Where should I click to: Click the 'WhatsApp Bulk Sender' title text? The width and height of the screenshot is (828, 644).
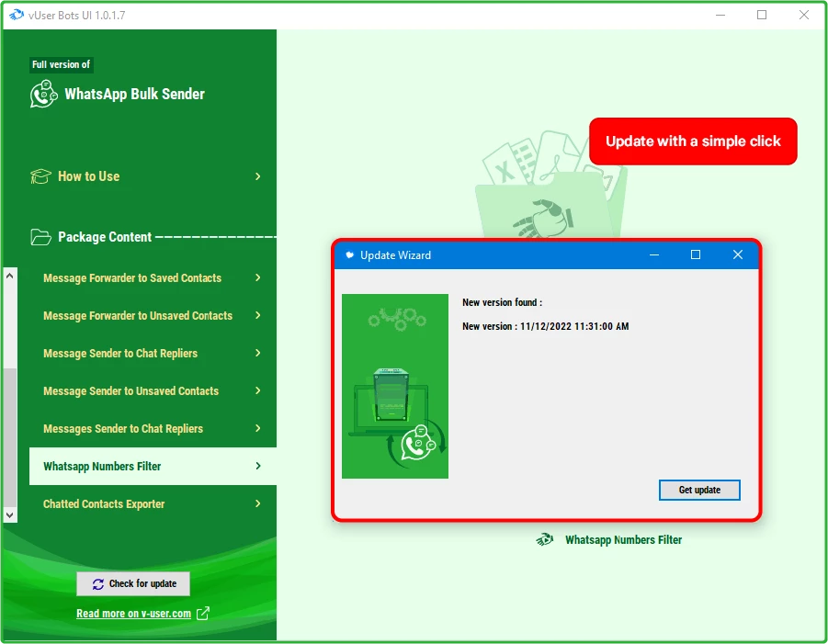click(x=135, y=94)
